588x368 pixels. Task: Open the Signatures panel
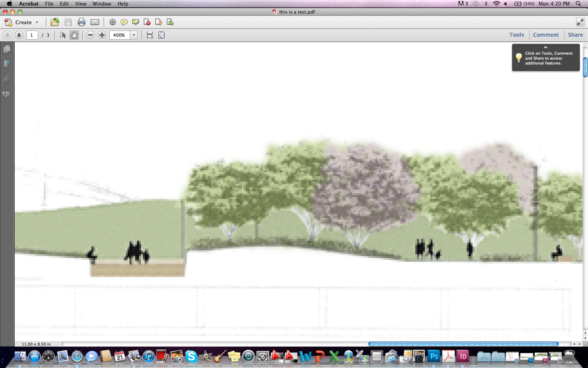(x=7, y=95)
